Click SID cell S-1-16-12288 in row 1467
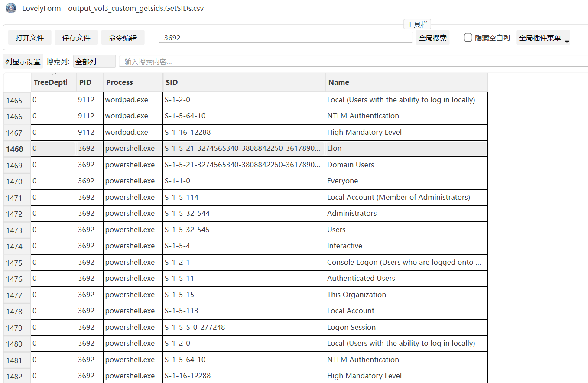Viewport: 588px width, 383px height. pyautogui.click(x=244, y=132)
